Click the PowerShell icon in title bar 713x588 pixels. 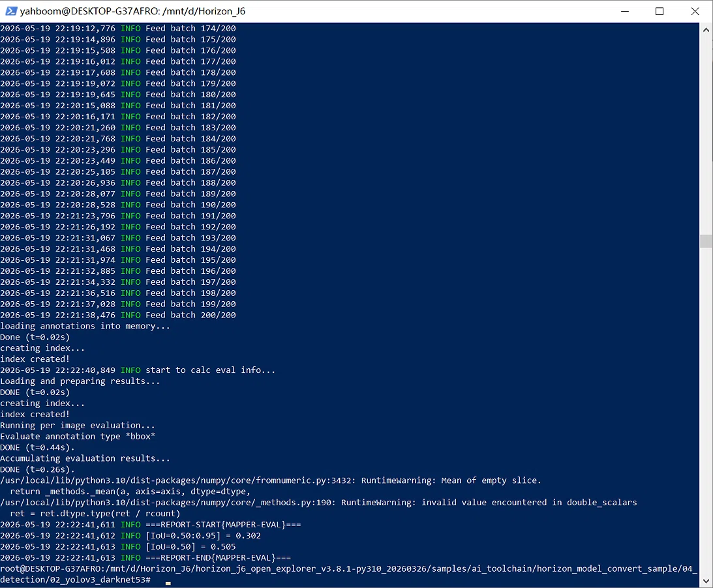(11, 11)
